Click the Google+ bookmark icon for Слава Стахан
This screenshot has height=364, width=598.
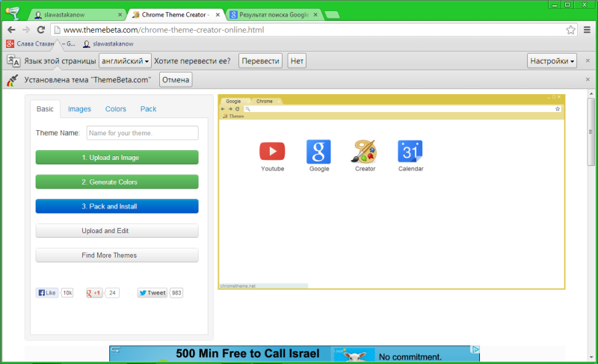10,44
